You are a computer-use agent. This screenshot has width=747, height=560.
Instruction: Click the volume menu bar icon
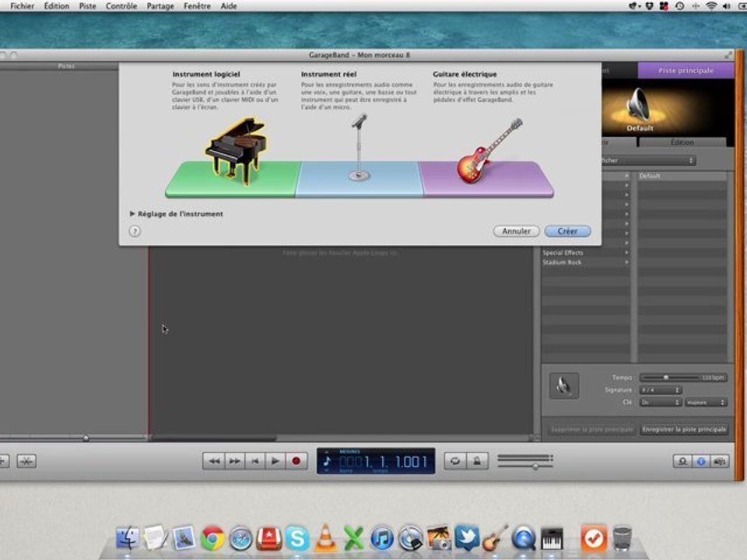(x=727, y=6)
